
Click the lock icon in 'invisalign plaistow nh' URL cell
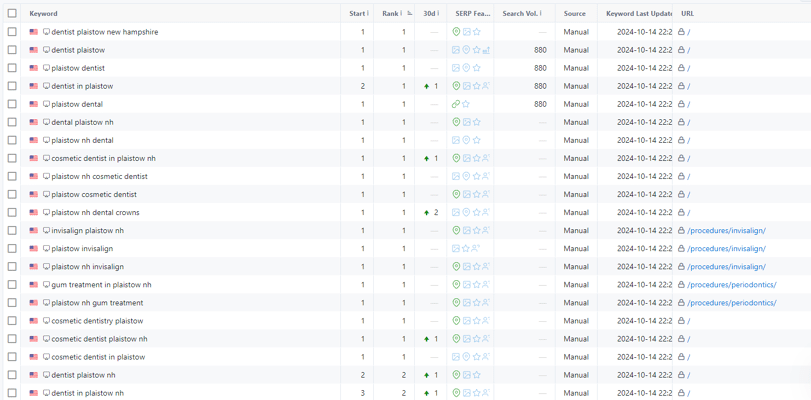click(681, 230)
